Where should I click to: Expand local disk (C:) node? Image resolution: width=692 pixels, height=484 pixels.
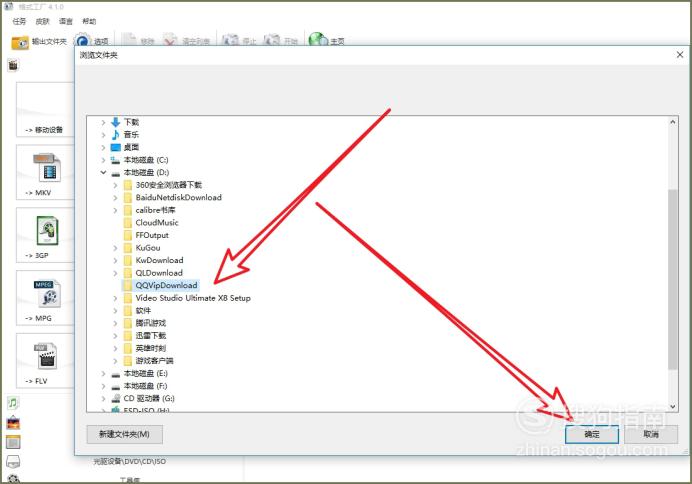(x=103, y=160)
